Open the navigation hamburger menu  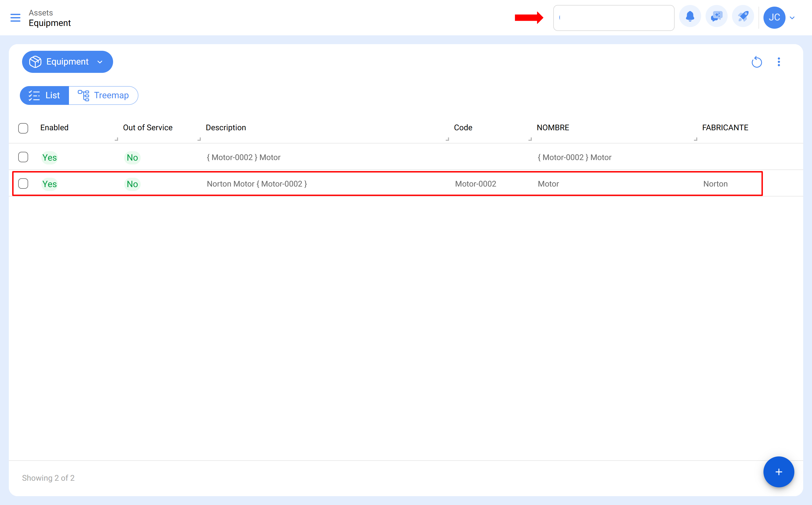pyautogui.click(x=15, y=18)
